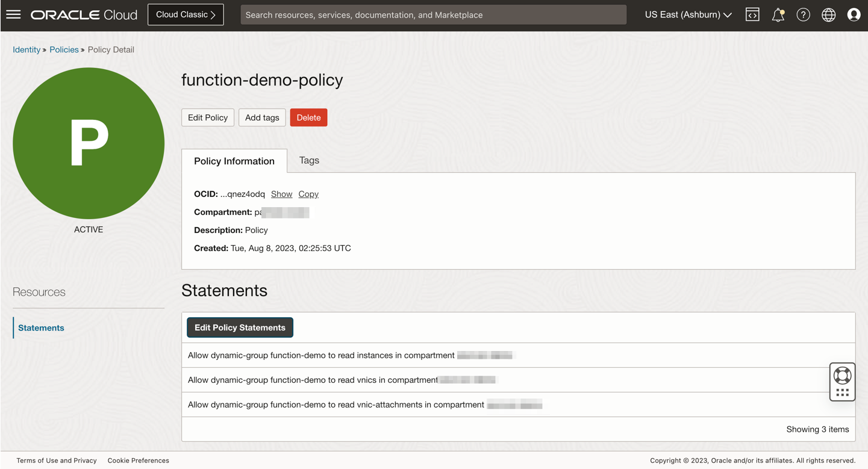This screenshot has width=868, height=469.
Task: Open the hamburger navigation menu
Action: point(13,14)
